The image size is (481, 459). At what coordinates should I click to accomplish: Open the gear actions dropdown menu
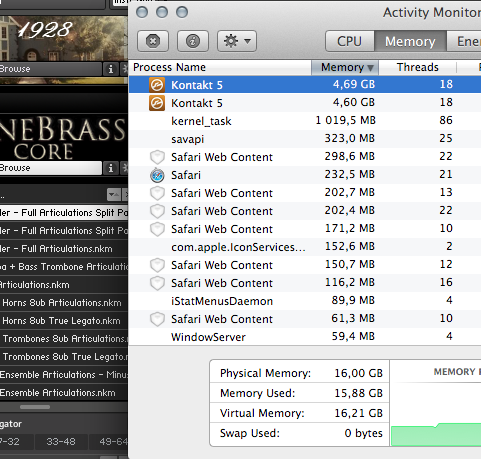[237, 41]
